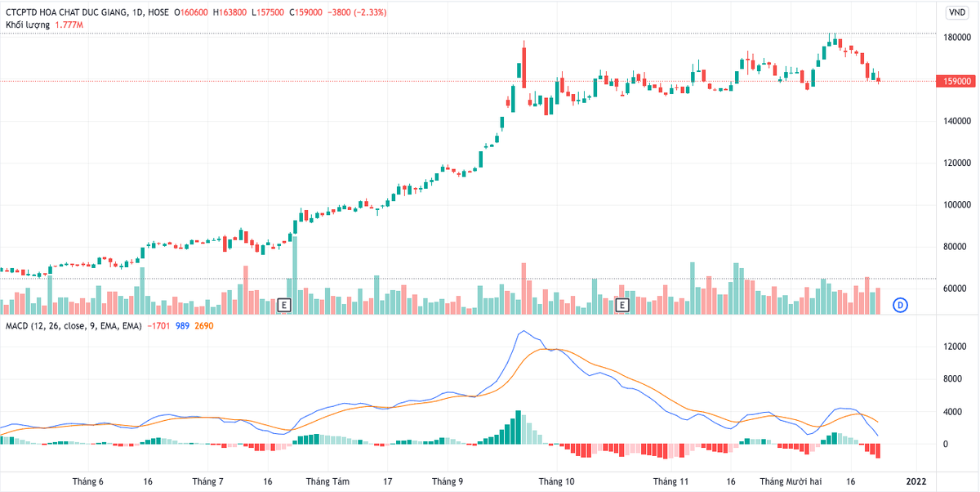The image size is (980, 492).
Task: Click the orange signal value 2690
Action: (203, 326)
